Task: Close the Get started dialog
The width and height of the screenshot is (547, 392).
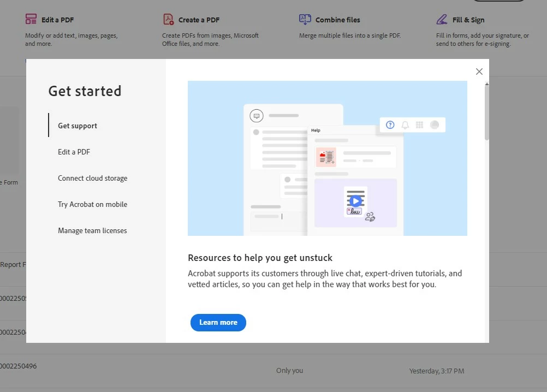Action: (479, 72)
